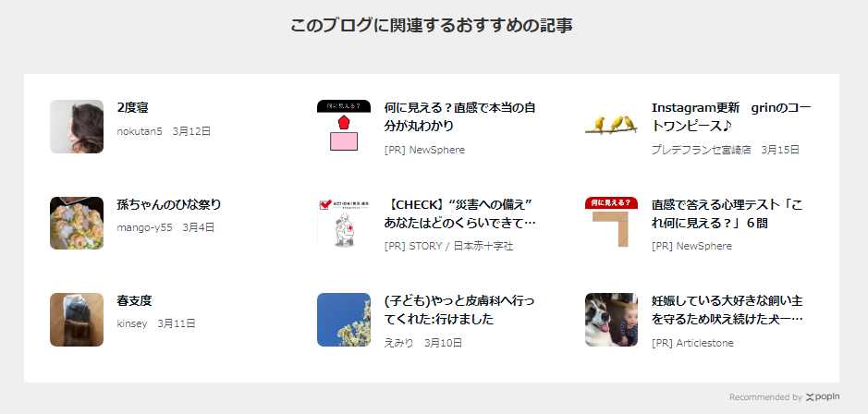Click 直感で答える心理テスト article title
Screen dimensions: 868x414
coord(727,213)
